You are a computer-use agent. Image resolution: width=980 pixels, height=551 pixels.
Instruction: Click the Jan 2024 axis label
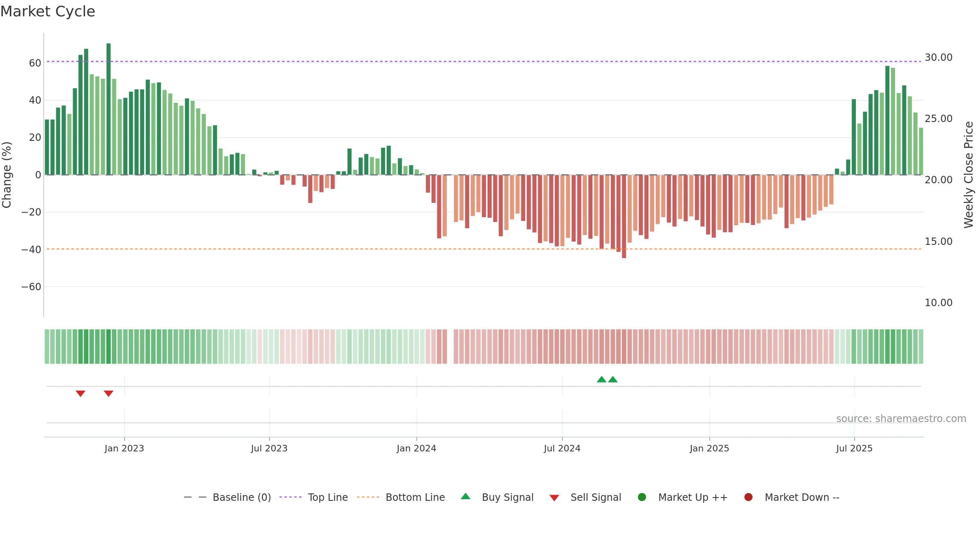[x=416, y=449]
